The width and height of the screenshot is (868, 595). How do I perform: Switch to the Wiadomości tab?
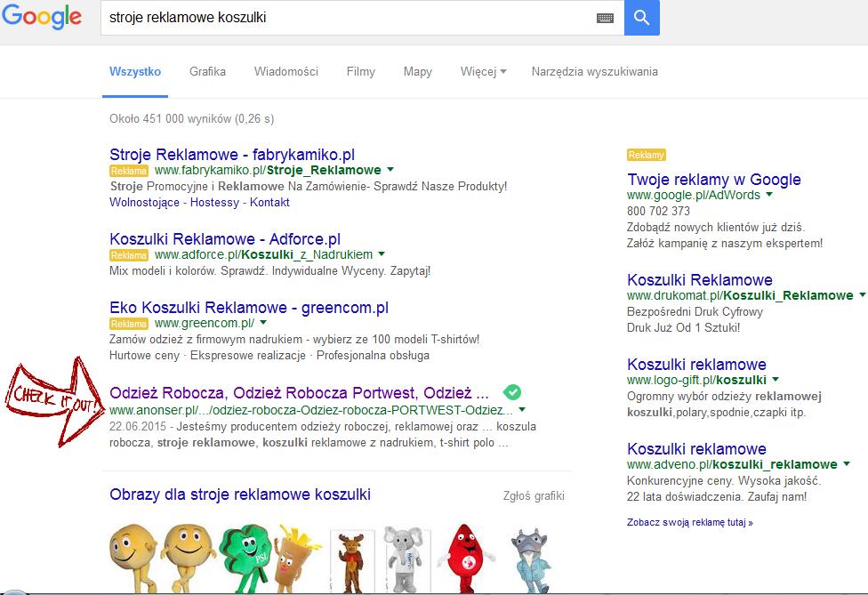[x=286, y=71]
